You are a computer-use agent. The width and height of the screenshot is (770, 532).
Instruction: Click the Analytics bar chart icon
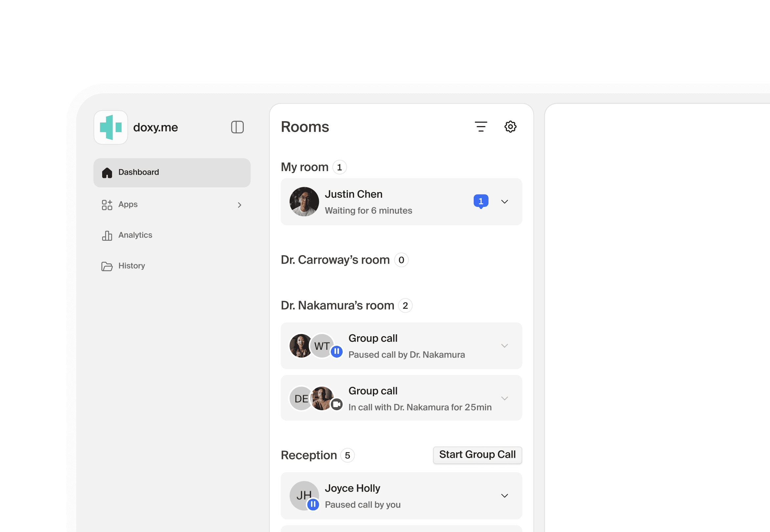coord(107,236)
